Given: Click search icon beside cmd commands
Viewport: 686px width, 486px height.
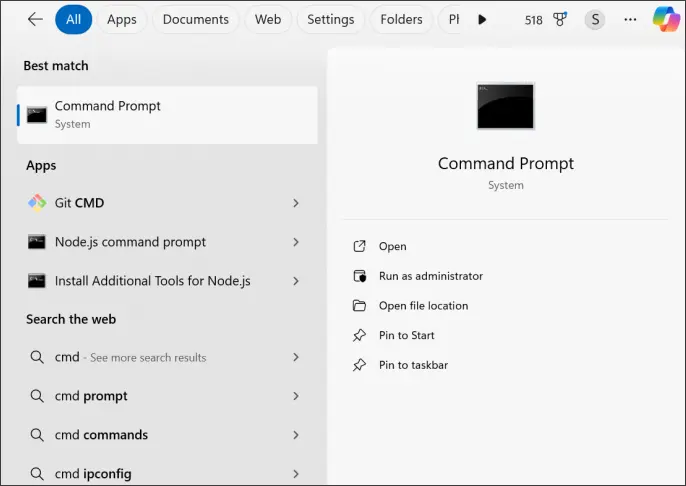Looking at the screenshot, I should pyautogui.click(x=37, y=435).
